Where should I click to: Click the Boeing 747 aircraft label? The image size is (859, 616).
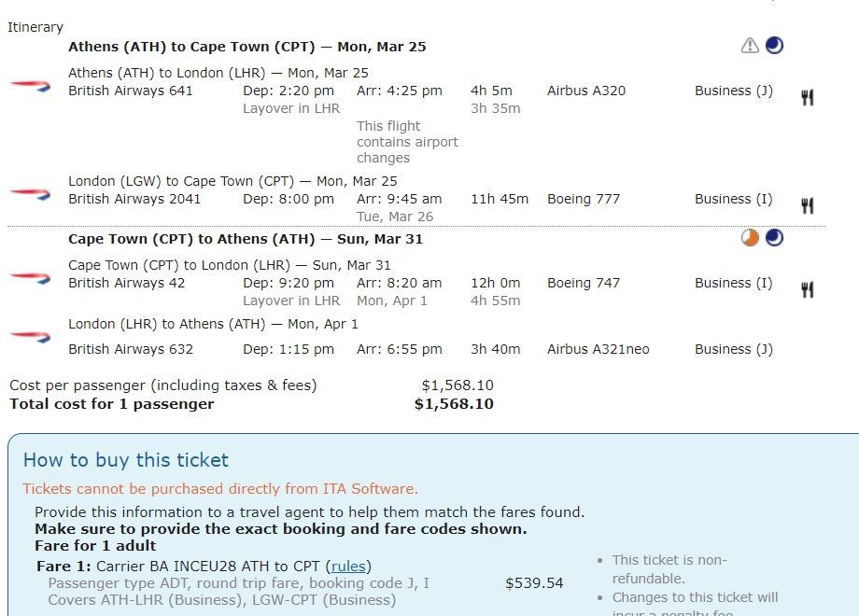coord(584,283)
